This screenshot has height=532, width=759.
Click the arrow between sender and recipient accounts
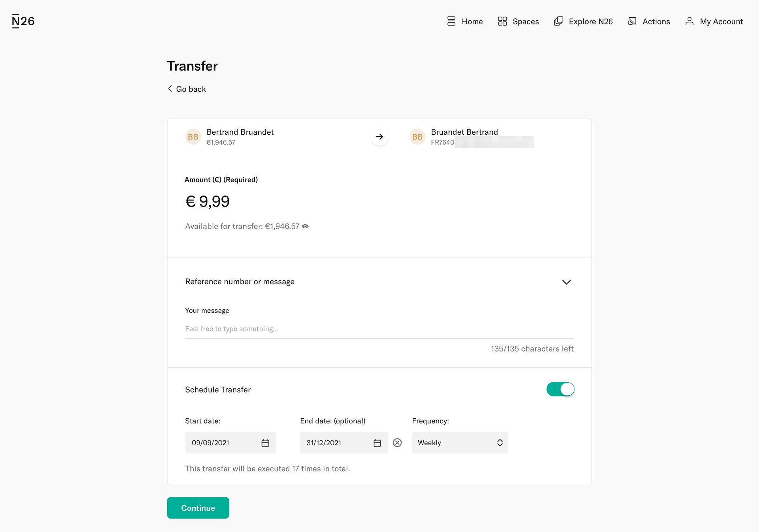[x=379, y=136]
